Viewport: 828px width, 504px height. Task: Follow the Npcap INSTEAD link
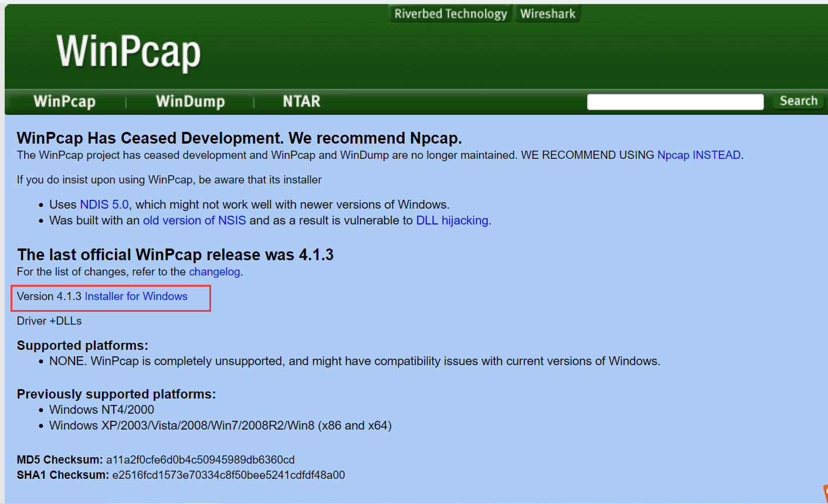(x=699, y=155)
